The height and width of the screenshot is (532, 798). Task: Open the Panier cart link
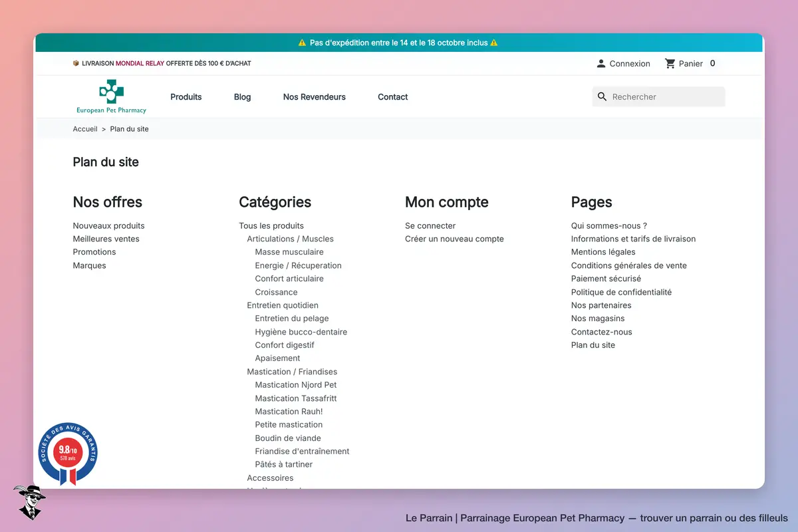click(x=691, y=64)
